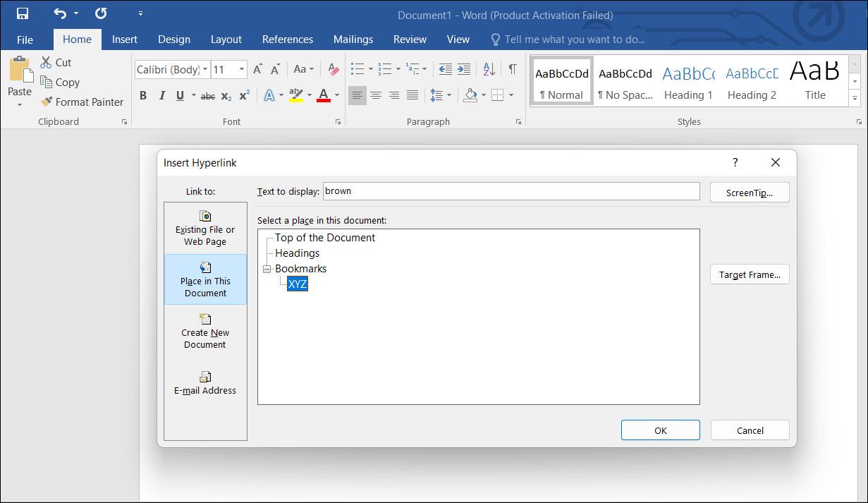Toggle Strikethrough formatting
The width and height of the screenshot is (868, 503).
click(x=207, y=95)
